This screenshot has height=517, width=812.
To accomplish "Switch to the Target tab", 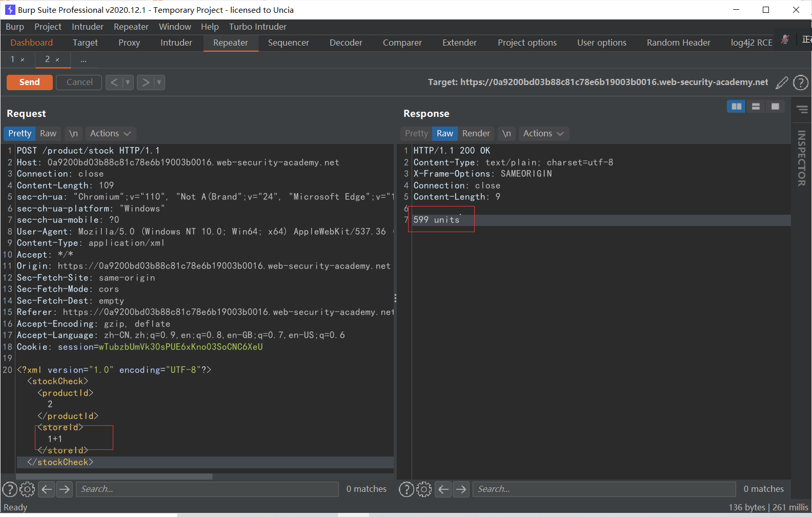I will pos(85,43).
